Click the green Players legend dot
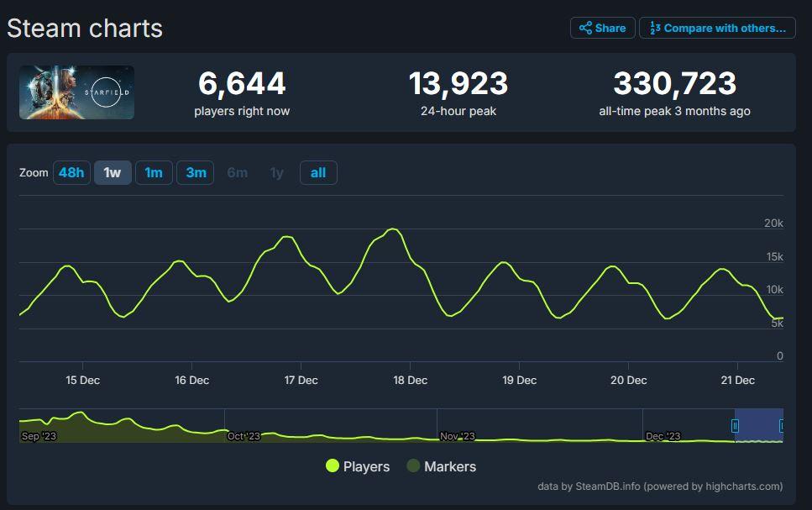 tap(332, 466)
